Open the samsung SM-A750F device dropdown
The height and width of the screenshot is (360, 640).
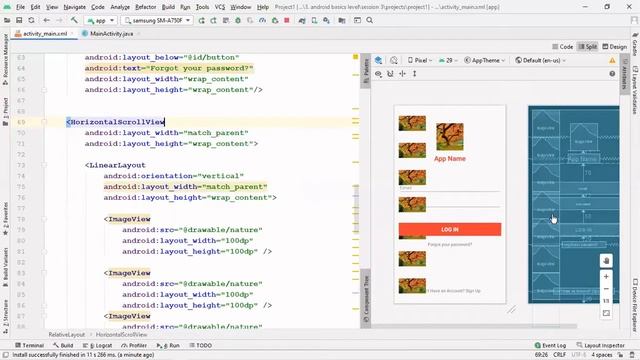point(158,20)
